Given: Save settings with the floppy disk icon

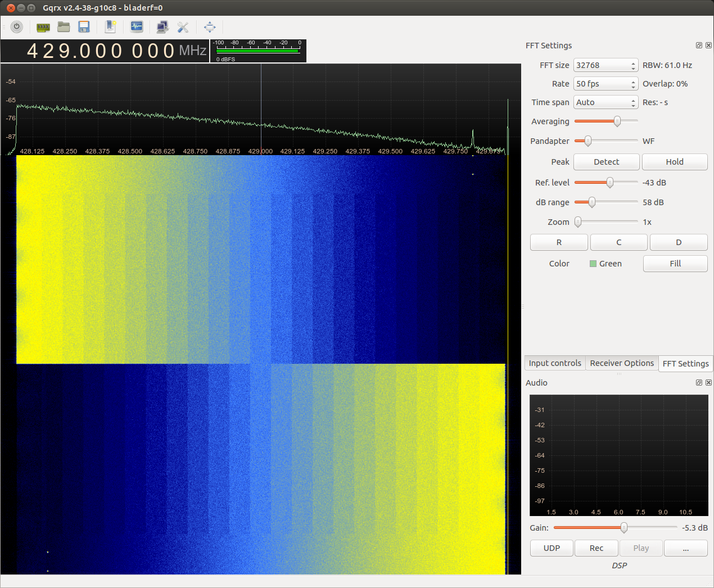Looking at the screenshot, I should pyautogui.click(x=84, y=27).
